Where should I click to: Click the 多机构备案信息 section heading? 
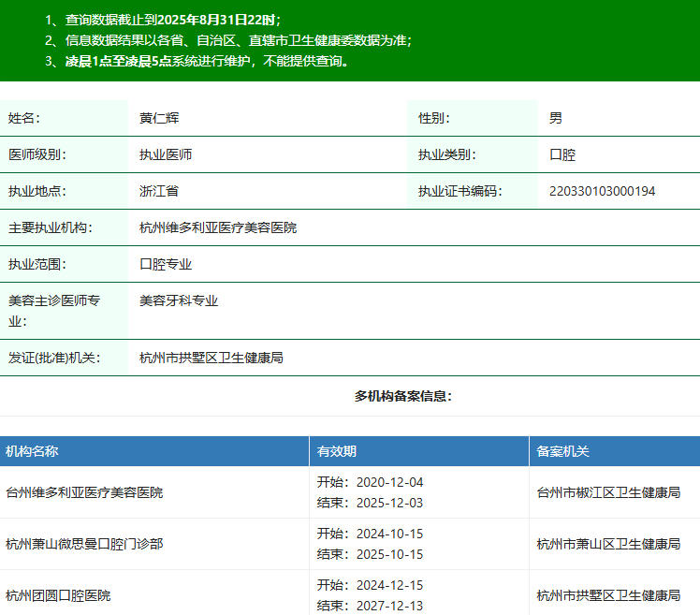(403, 396)
